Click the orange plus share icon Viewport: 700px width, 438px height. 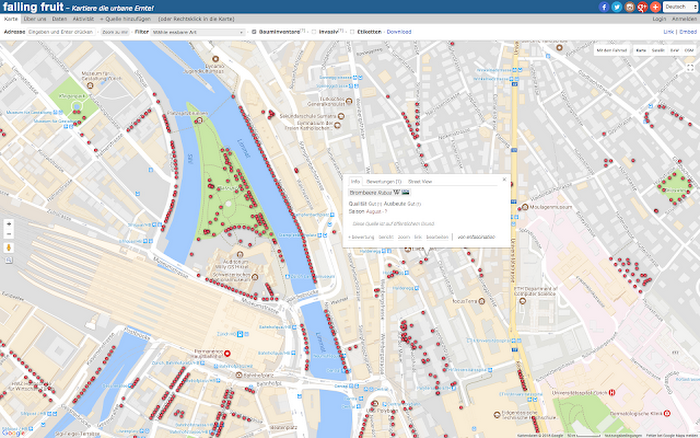[655, 7]
